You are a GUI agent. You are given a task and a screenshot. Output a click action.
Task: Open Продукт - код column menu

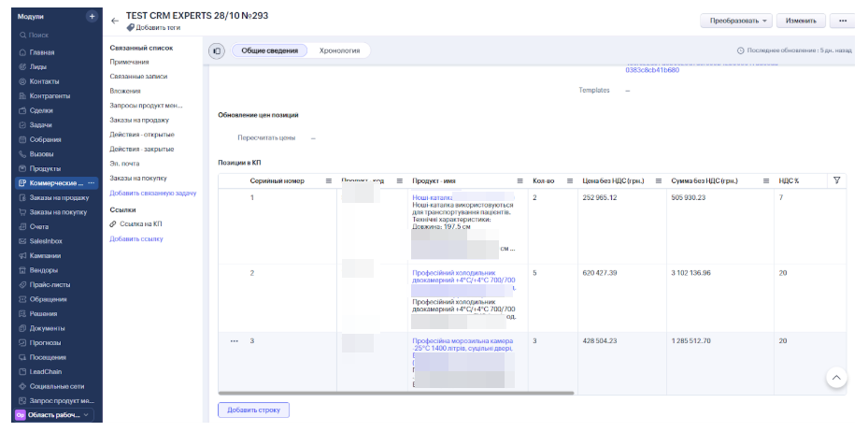pos(400,180)
